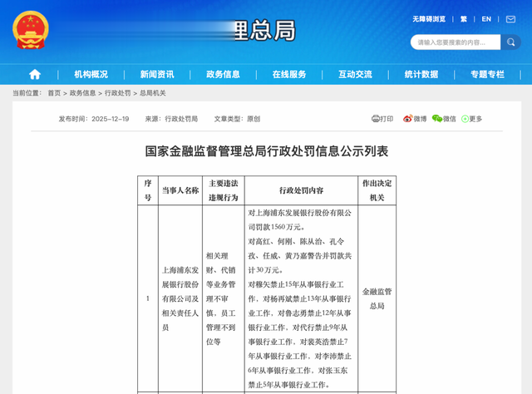The image size is (532, 394).
Task: Click publish date 2025-12-19
Action: pyautogui.click(x=111, y=119)
